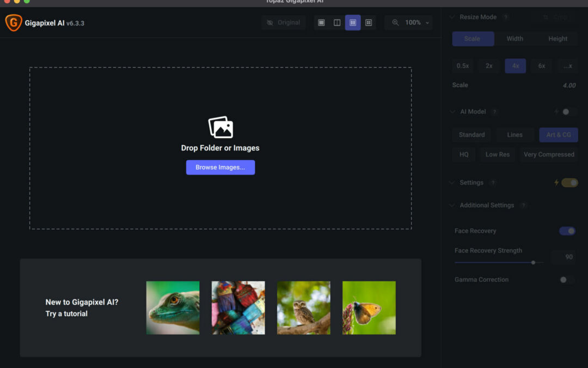Choose the comparison grid view icon
The height and width of the screenshot is (368, 588).
pyautogui.click(x=369, y=22)
